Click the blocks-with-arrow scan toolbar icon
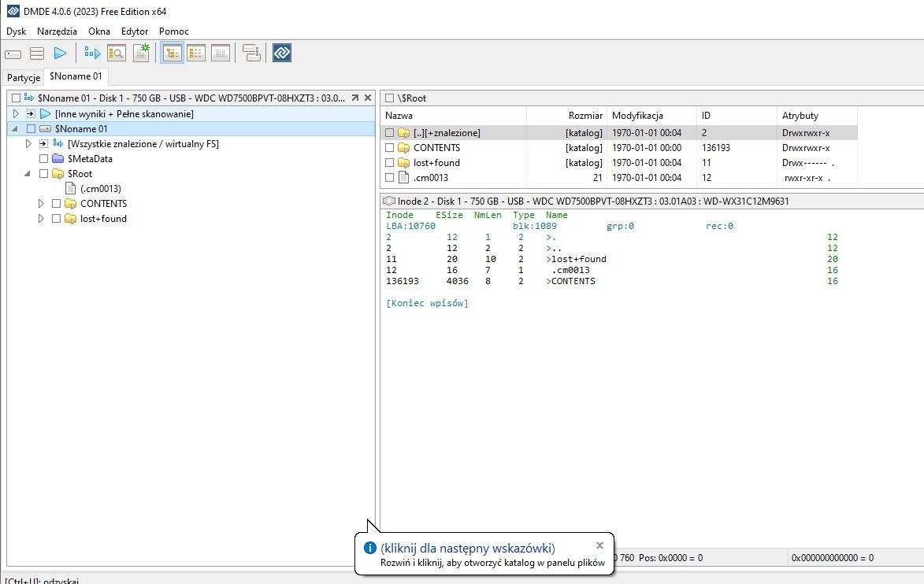This screenshot has width=924, height=584. point(93,54)
